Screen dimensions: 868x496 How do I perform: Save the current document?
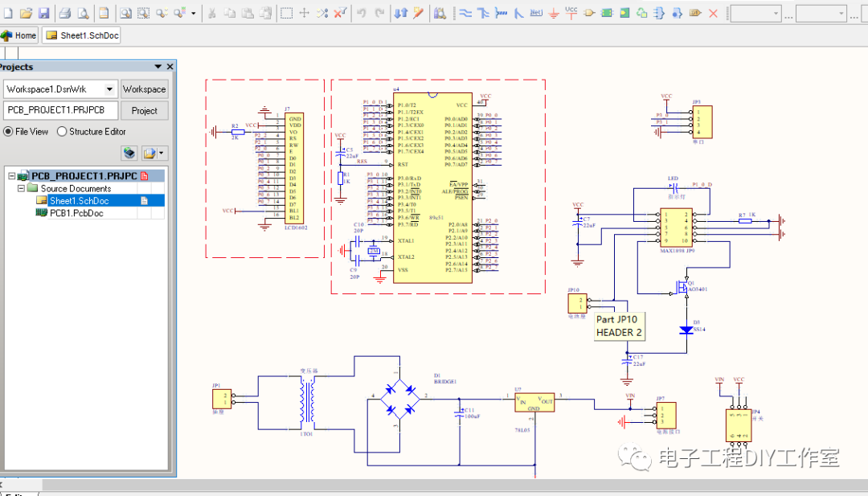coord(43,13)
